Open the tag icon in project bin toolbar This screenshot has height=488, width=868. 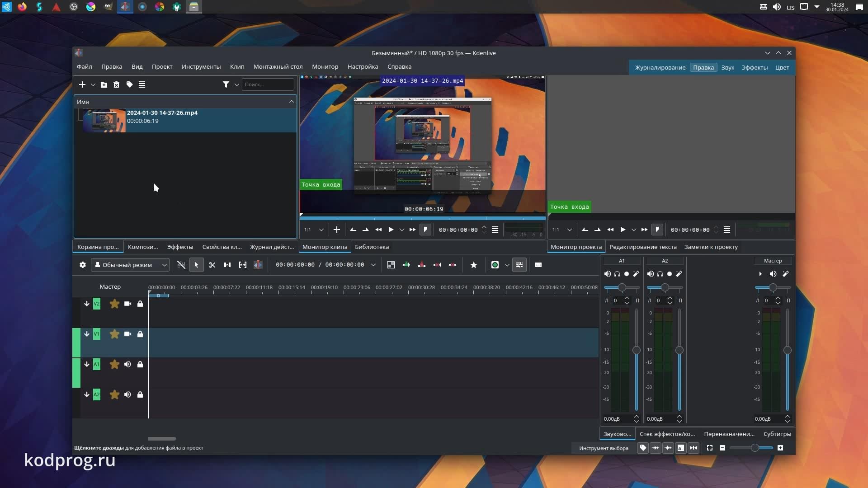pos(129,84)
